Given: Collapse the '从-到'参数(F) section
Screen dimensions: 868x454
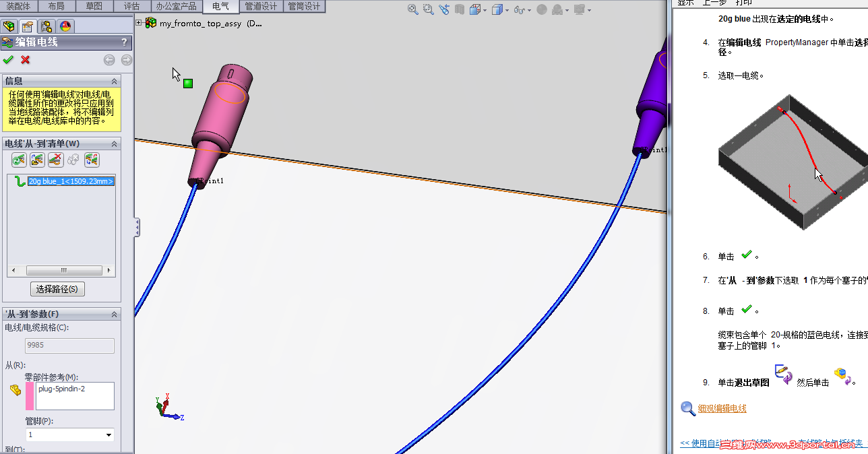Looking at the screenshot, I should tap(114, 314).
